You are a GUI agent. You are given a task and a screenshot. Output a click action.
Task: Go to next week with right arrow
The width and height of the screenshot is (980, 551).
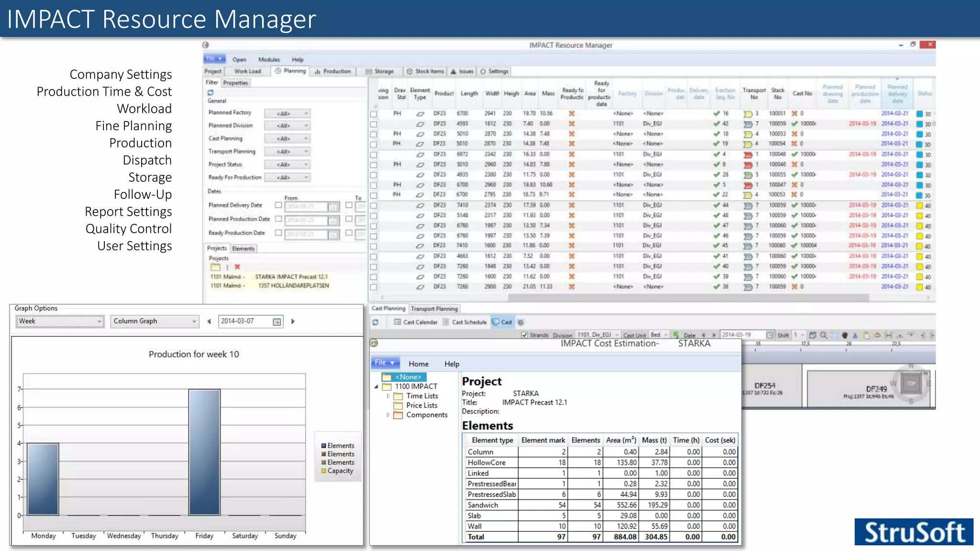[x=293, y=321]
